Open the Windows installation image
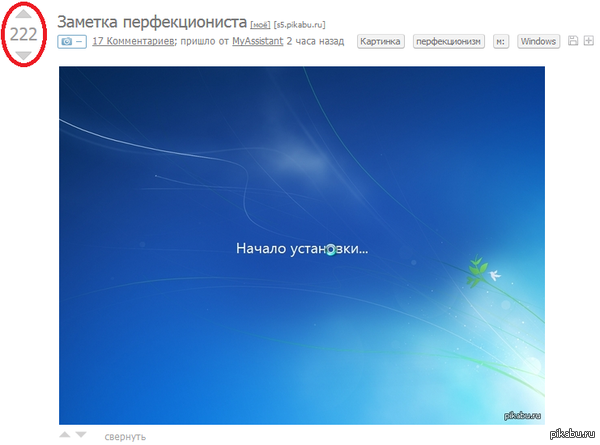This screenshot has width=600, height=445. [x=302, y=245]
